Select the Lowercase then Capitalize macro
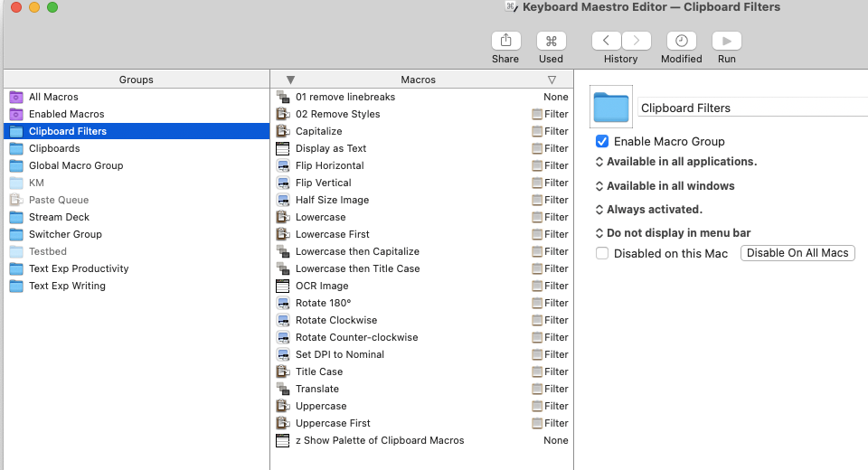868x470 pixels. (422, 251)
